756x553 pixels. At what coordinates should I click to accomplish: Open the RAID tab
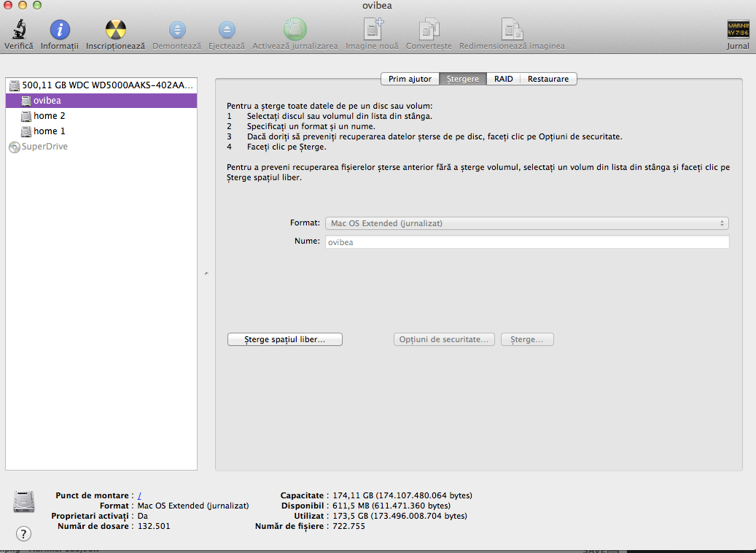(x=503, y=79)
